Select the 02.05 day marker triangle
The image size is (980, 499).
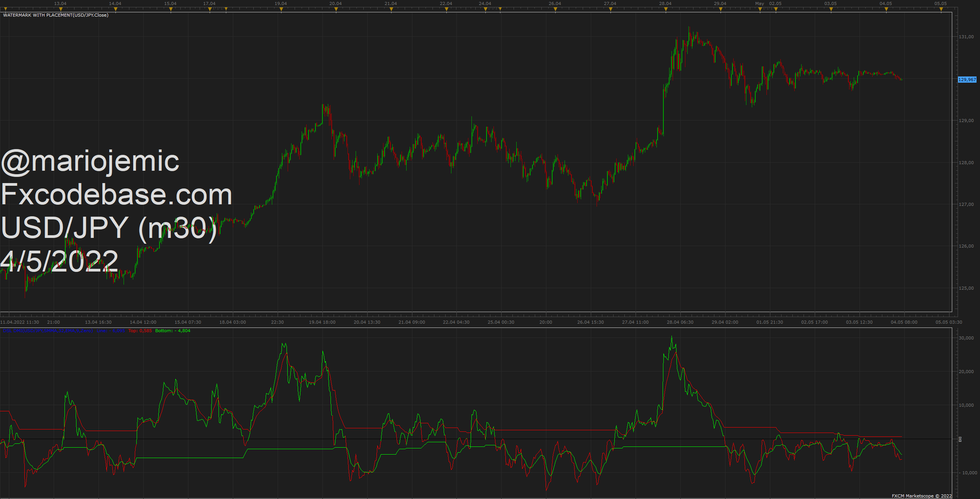(x=776, y=10)
